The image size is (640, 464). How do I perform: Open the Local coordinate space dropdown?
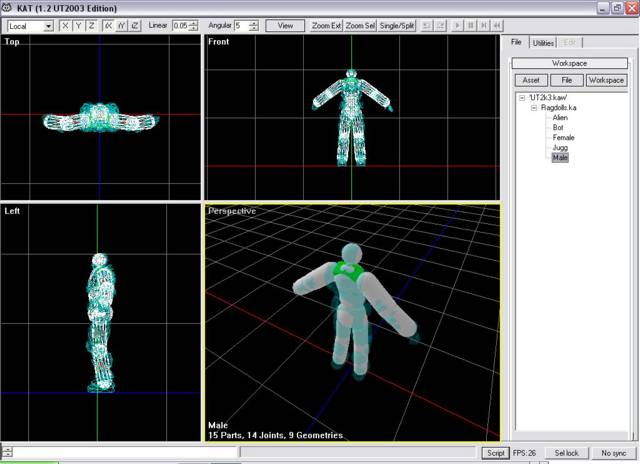tap(30, 26)
